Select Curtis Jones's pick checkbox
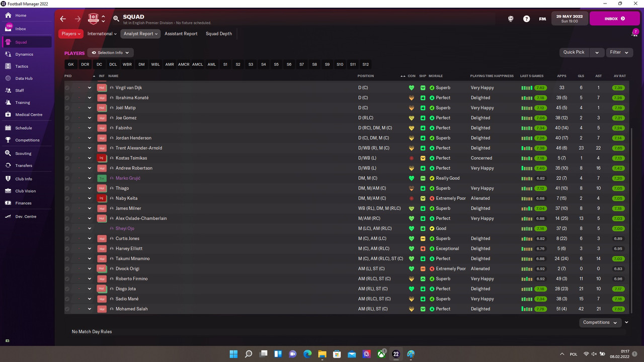The image size is (644, 362). pyautogui.click(x=67, y=238)
